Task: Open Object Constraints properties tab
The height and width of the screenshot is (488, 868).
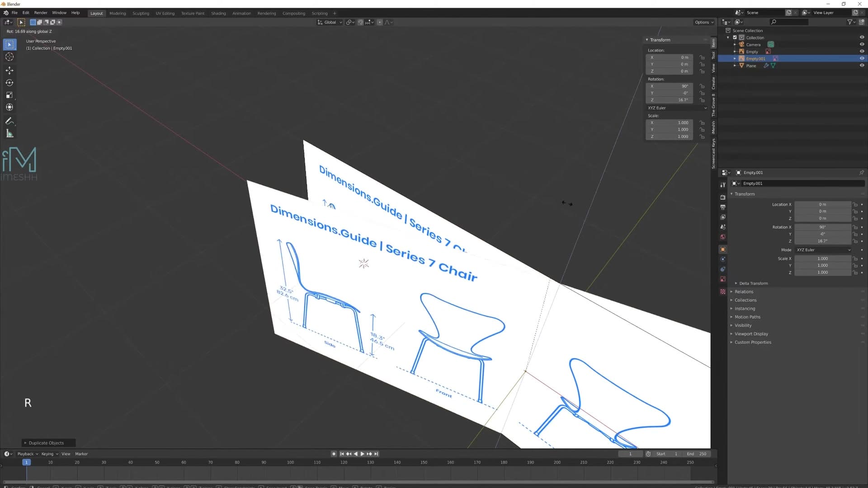Action: 723,269
